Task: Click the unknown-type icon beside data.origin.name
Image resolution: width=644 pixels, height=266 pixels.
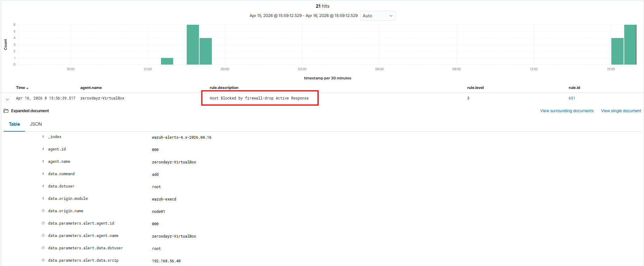Action: point(43,211)
